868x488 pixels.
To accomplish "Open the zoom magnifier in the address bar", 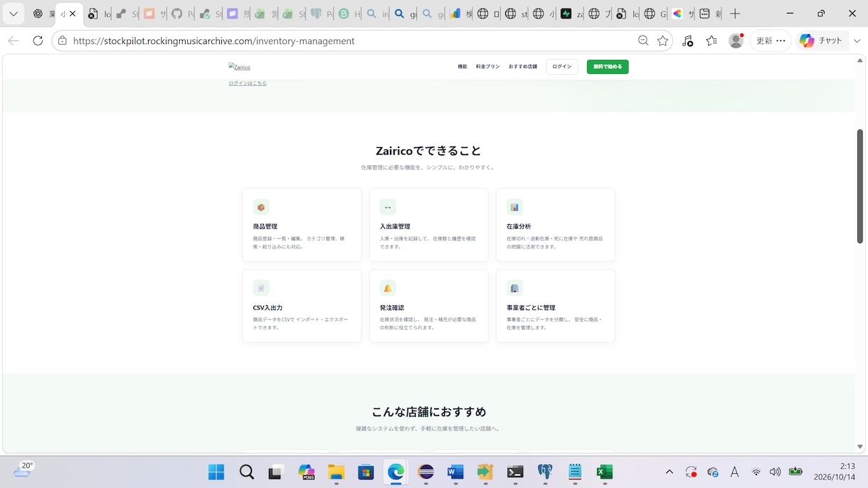I will (643, 41).
